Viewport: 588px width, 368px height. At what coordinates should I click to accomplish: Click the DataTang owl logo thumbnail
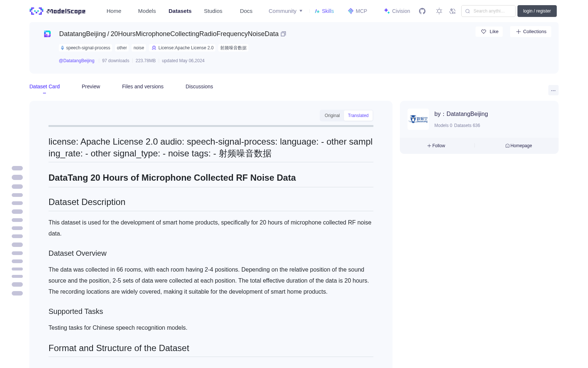pos(418,119)
